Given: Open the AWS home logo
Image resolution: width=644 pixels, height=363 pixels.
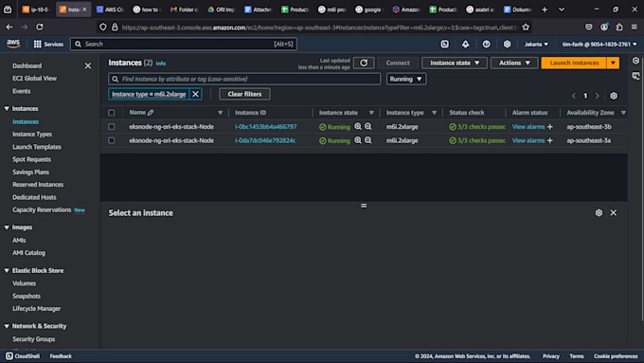Looking at the screenshot, I should click(x=13, y=44).
